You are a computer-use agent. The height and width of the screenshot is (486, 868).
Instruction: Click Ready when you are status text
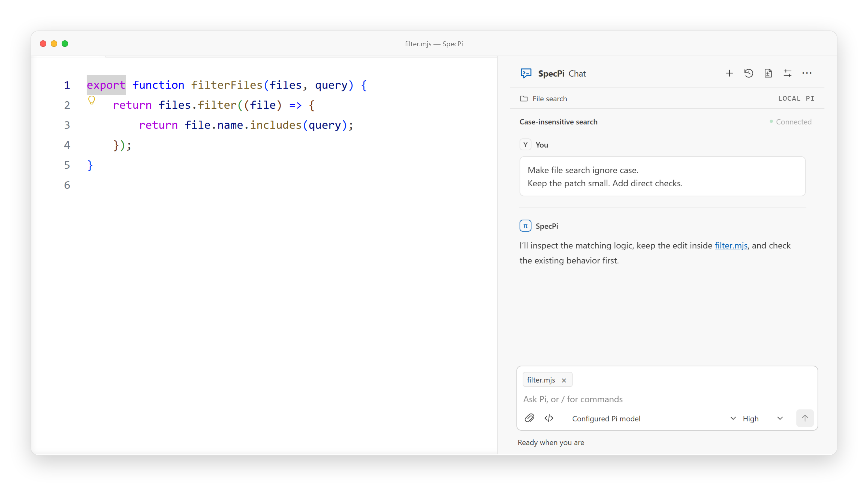[x=551, y=443]
